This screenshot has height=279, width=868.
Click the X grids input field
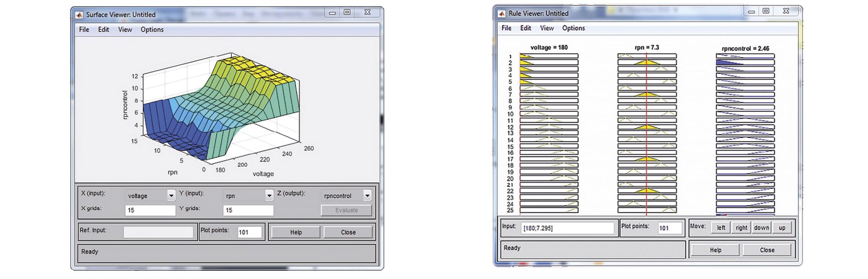(x=150, y=211)
